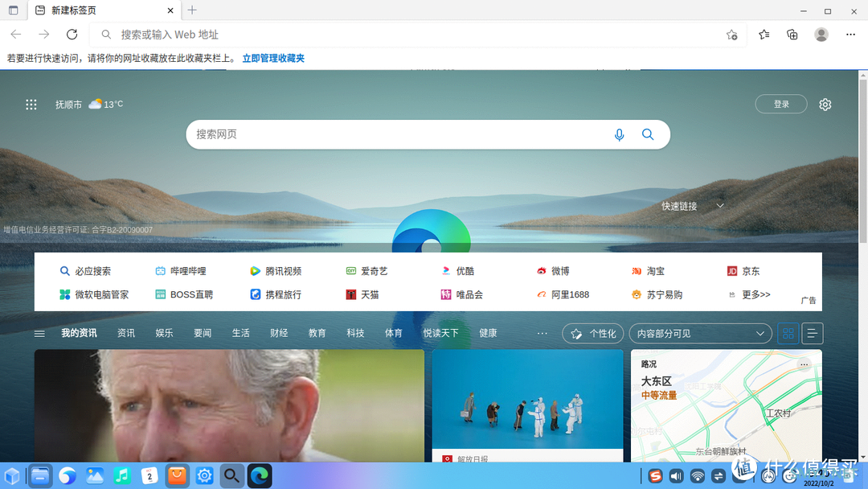Viewport: 868px width, 489px height.
Task: Open the tab actions menu icon
Action: pos(14,10)
